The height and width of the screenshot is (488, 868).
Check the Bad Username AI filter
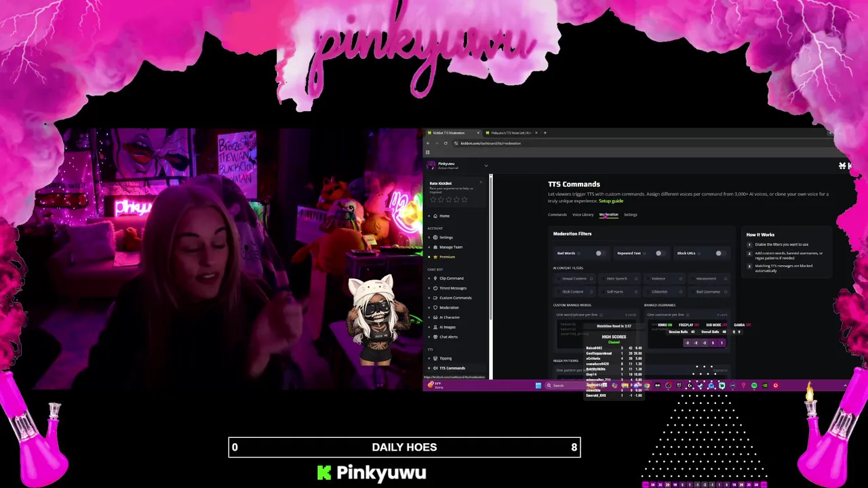coord(692,292)
